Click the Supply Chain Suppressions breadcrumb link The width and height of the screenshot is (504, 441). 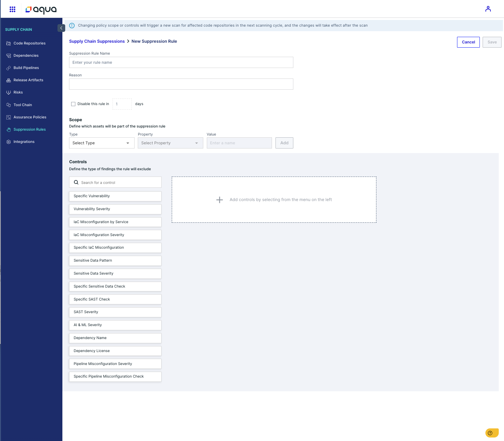click(x=97, y=41)
